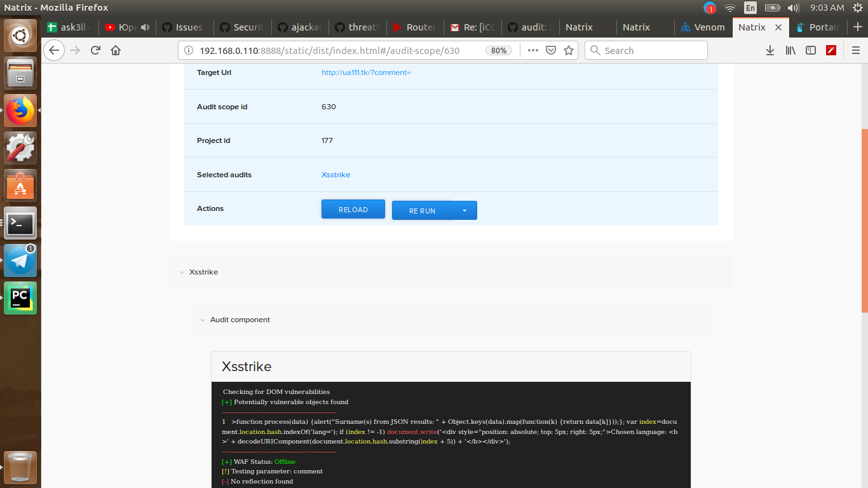Screen dimensions: 868x488
Task: Click 'Testing parameter: comment' output line
Action: click(x=272, y=471)
